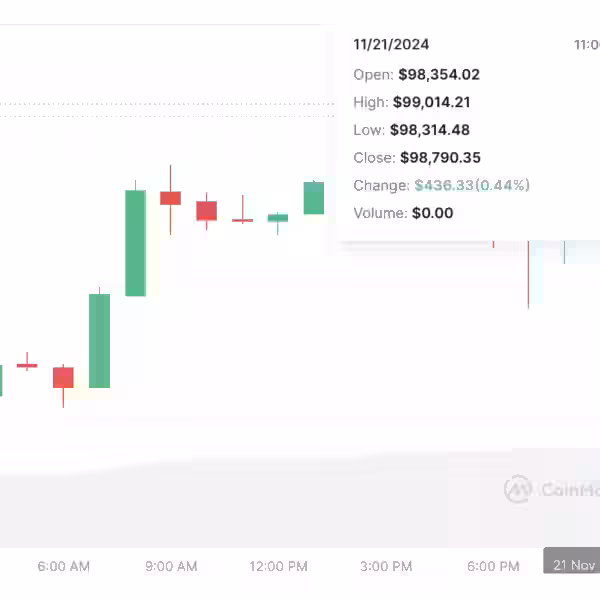The image size is (600, 600).
Task: Select the red candle at 6:00 AM
Action: 63,377
